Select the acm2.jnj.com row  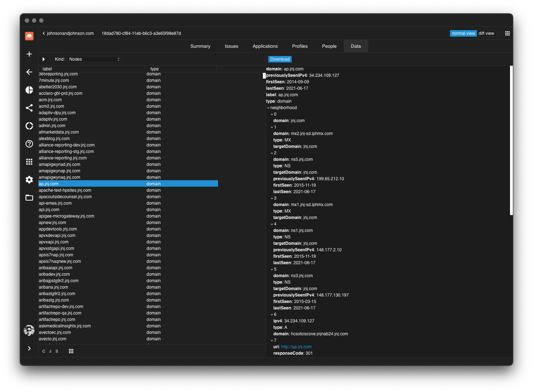[128, 106]
